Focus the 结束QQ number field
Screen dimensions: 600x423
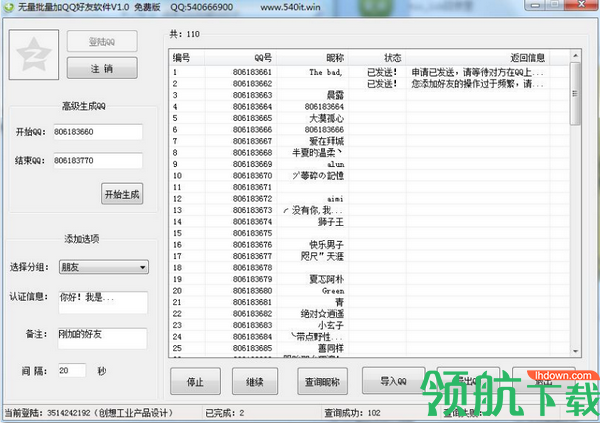pos(98,160)
